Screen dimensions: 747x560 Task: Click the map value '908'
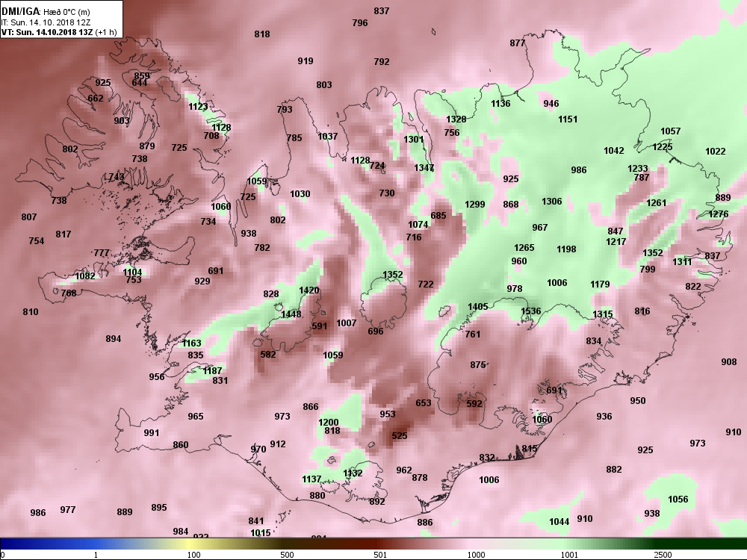729,362
